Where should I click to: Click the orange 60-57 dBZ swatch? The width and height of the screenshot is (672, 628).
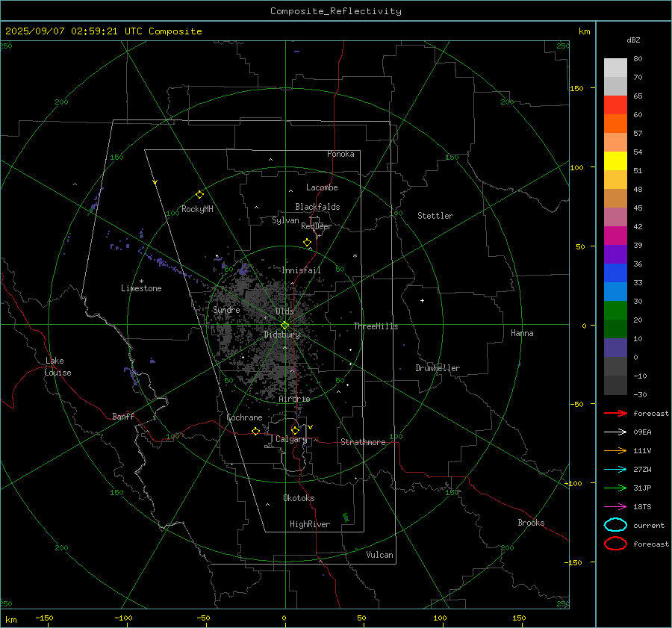pos(615,124)
